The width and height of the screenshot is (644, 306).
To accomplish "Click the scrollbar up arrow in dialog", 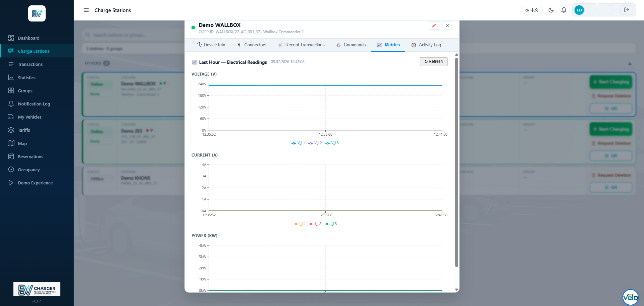I will 457,54.
